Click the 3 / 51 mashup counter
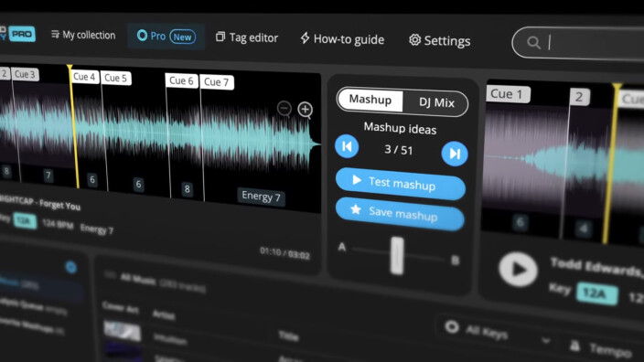The height and width of the screenshot is (362, 644). tap(399, 149)
